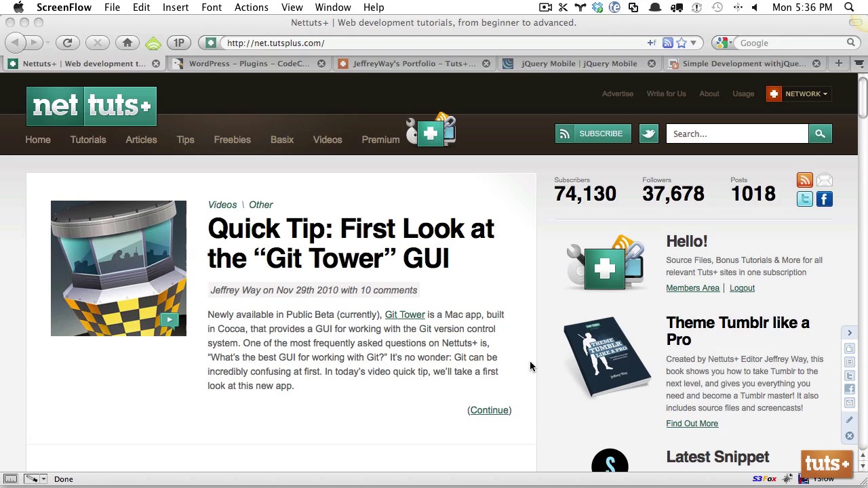Click the Twitter bird button in the header
The image size is (868, 488).
coord(648,134)
